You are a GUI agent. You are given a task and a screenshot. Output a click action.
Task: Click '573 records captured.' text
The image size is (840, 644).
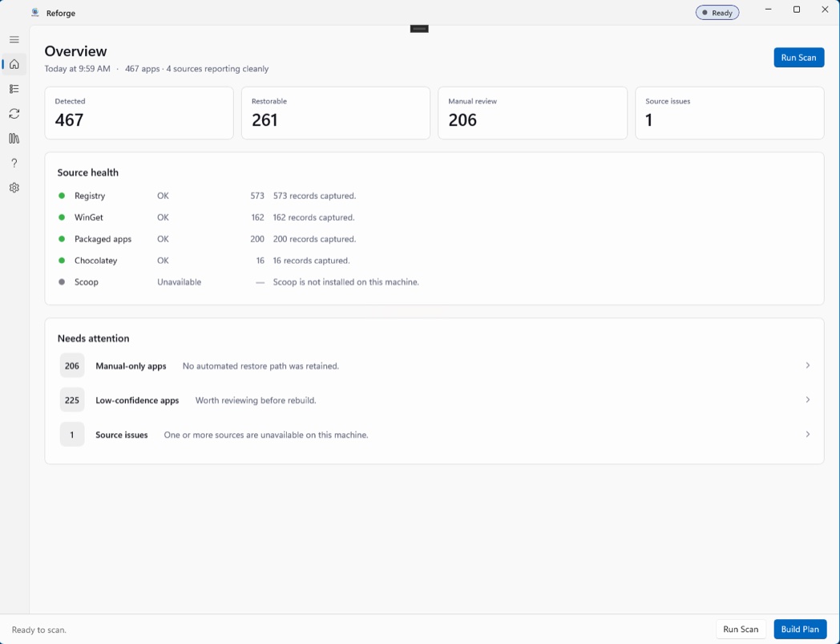point(314,196)
